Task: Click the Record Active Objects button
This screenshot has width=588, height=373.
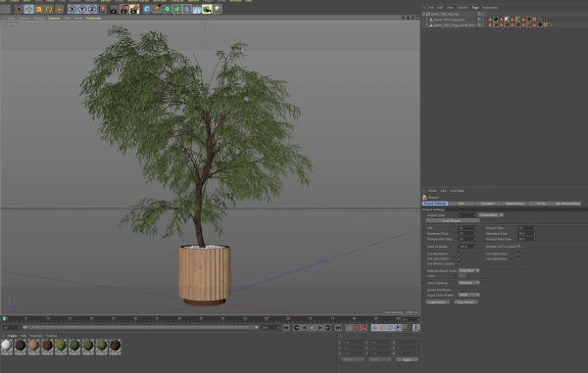Action: coord(349,328)
